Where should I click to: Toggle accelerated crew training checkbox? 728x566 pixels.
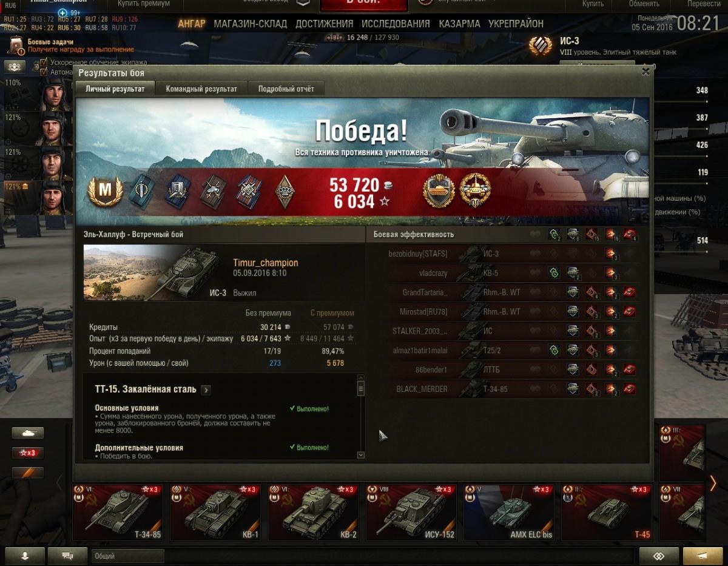(44, 62)
